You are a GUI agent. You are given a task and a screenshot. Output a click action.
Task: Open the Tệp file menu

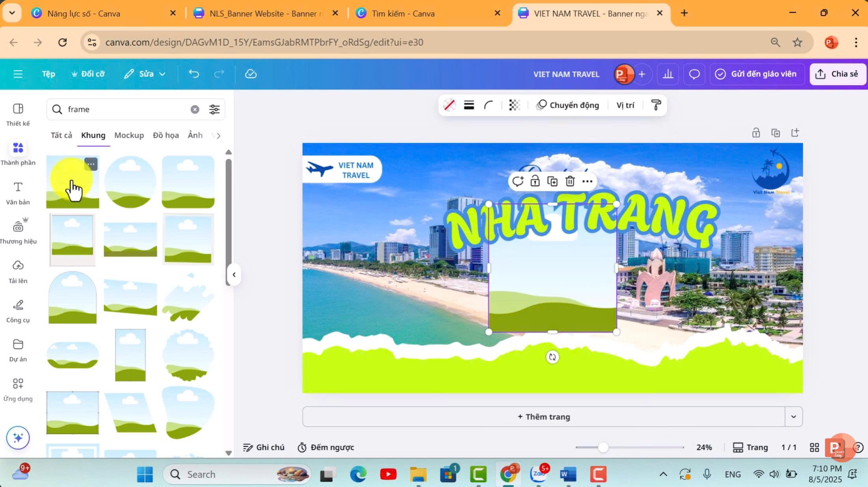click(49, 74)
